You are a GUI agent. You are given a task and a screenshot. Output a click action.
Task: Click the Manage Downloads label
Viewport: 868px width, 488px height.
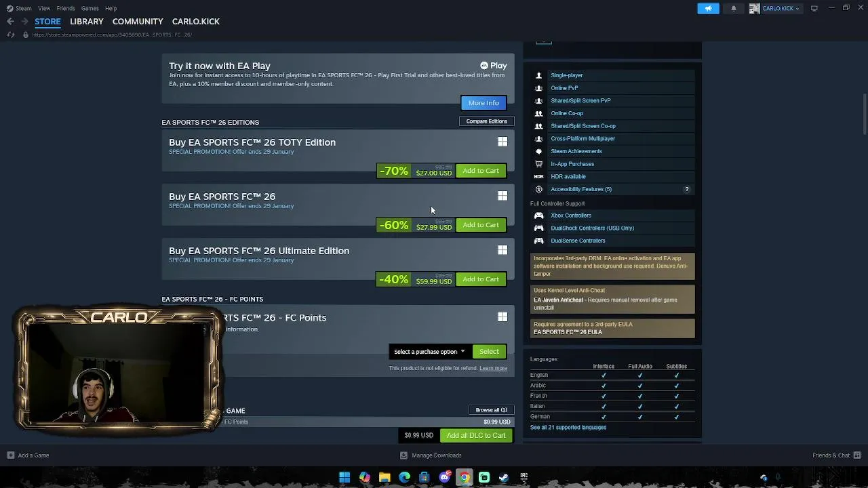(437, 455)
